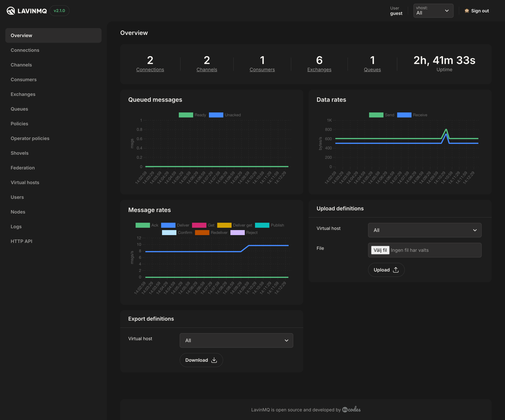The height and width of the screenshot is (420, 505).
Task: Click the Queues icon in sidebar
Action: (x=19, y=109)
